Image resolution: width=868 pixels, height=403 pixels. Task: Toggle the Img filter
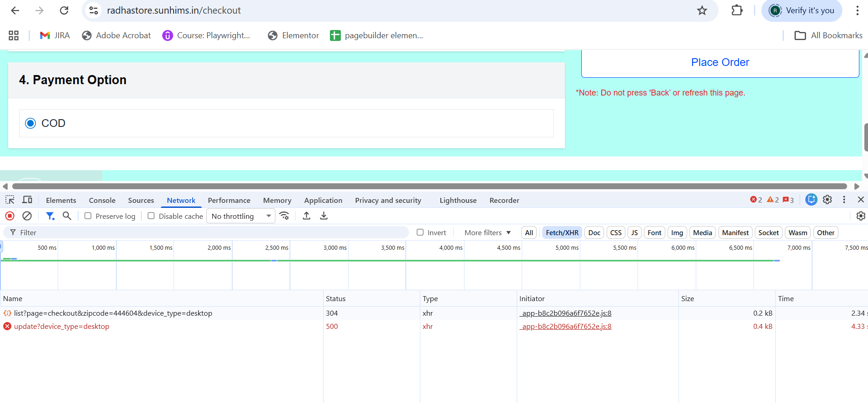coord(677,232)
